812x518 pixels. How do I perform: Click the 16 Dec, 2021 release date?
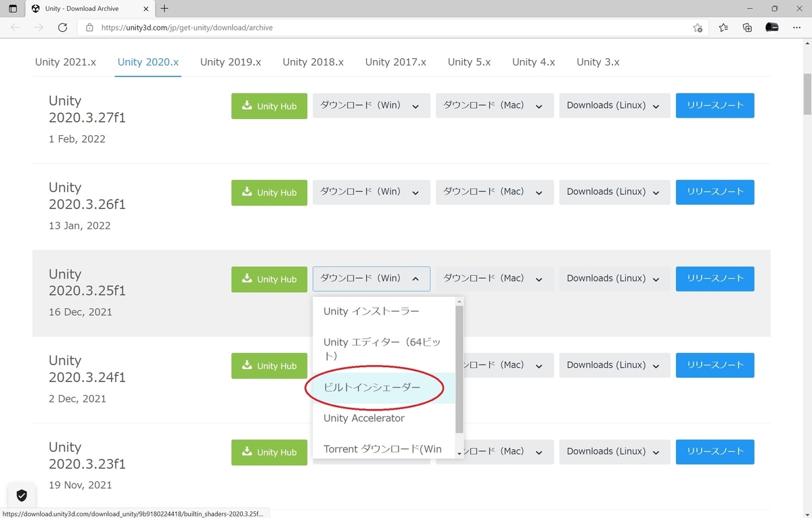(x=81, y=312)
